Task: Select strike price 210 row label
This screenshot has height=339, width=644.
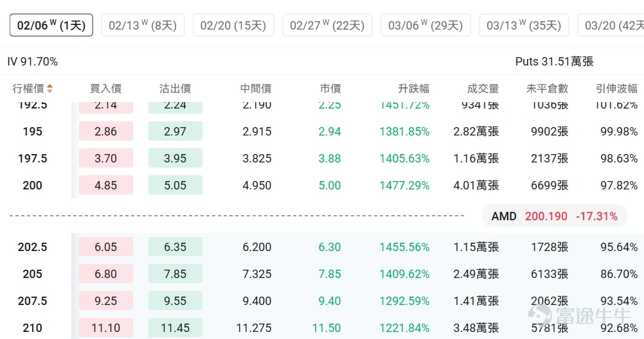Action: [x=32, y=328]
